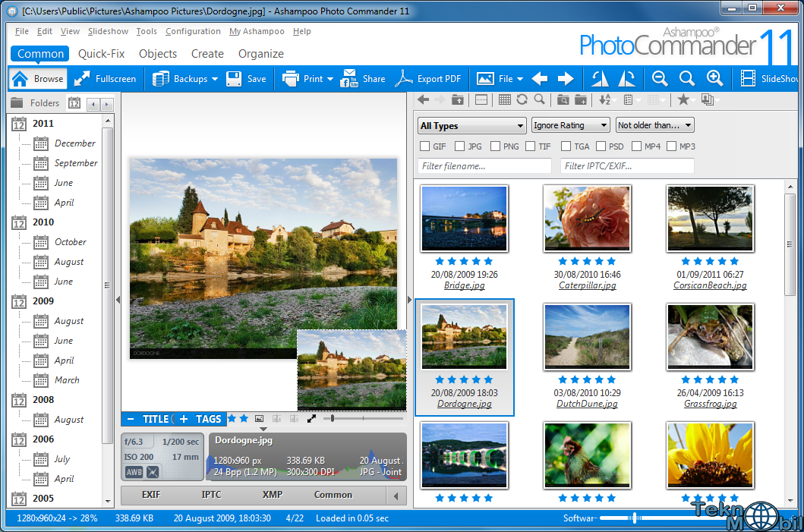Show EXIF metadata
Viewport: 804px width, 532px height.
tap(151, 495)
